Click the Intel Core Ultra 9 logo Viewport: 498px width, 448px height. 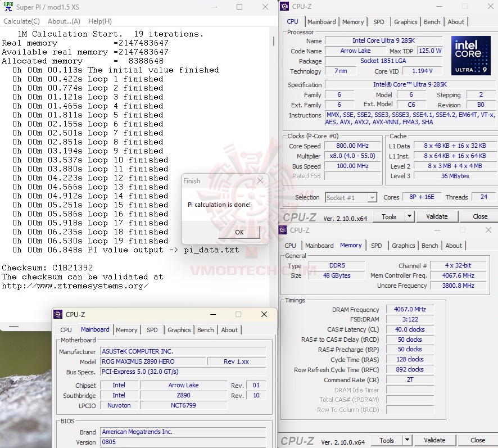point(470,55)
